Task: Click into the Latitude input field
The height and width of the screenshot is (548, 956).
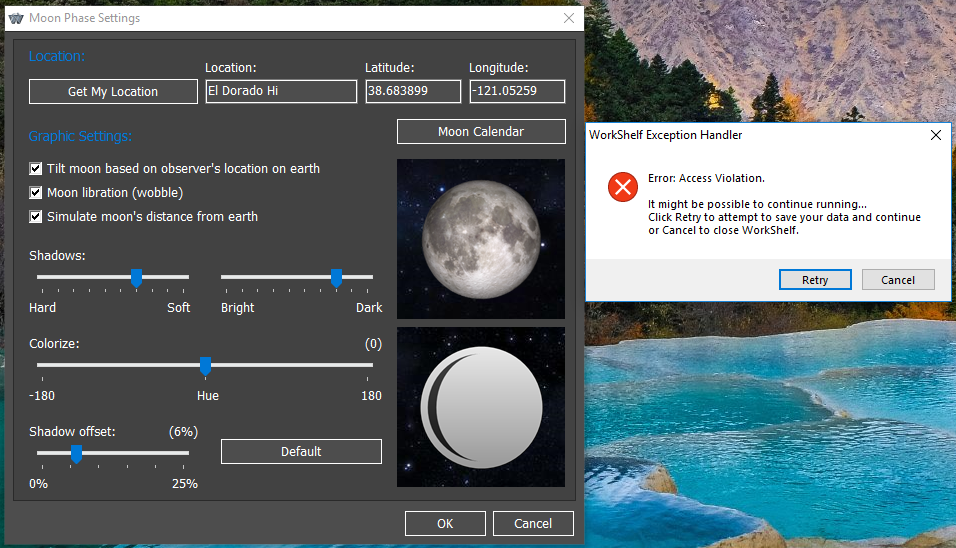Action: tap(413, 91)
